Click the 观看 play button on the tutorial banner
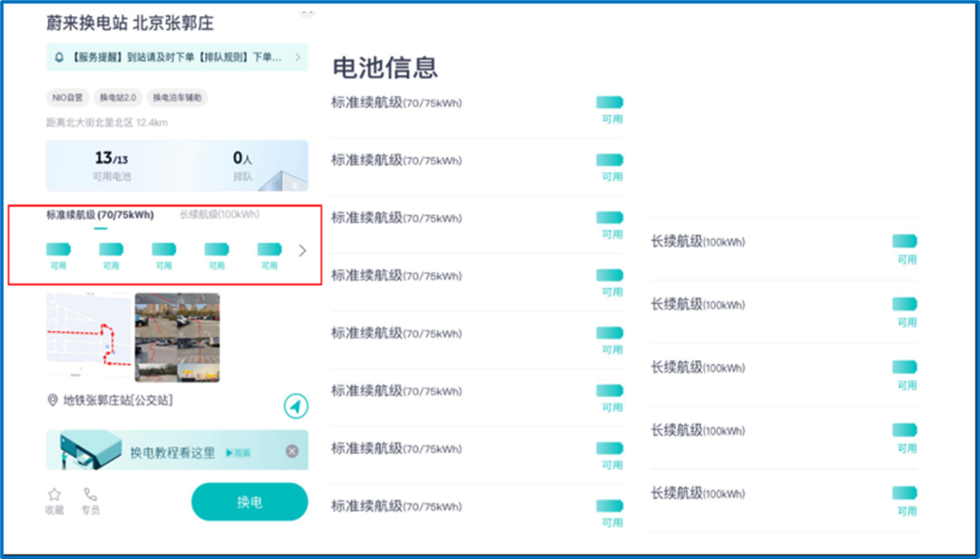The image size is (980, 559). (x=238, y=453)
